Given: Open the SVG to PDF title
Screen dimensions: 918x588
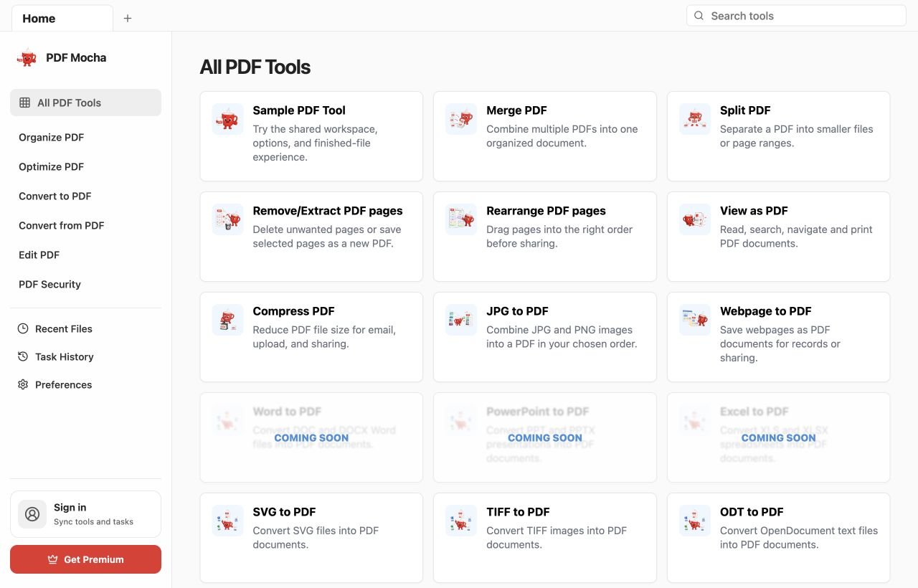Looking at the screenshot, I should (x=284, y=512).
